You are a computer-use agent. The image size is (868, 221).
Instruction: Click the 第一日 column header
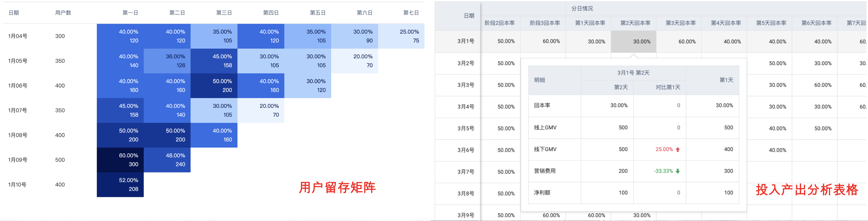click(130, 13)
